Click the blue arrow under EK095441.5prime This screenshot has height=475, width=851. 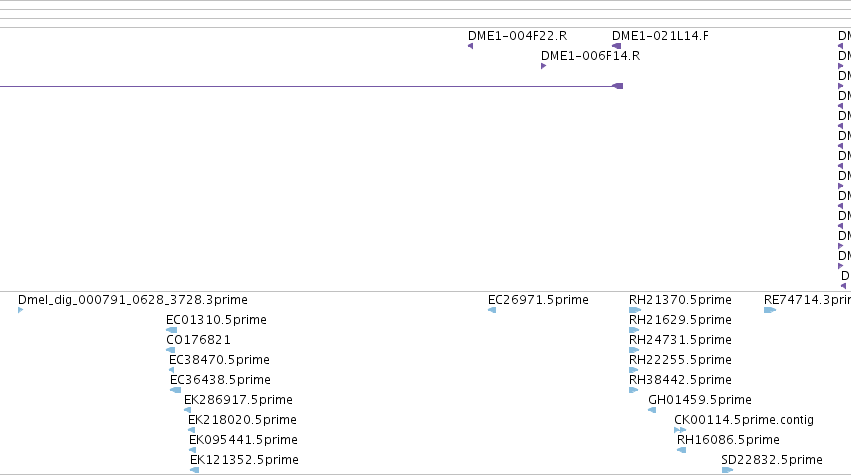coord(192,451)
